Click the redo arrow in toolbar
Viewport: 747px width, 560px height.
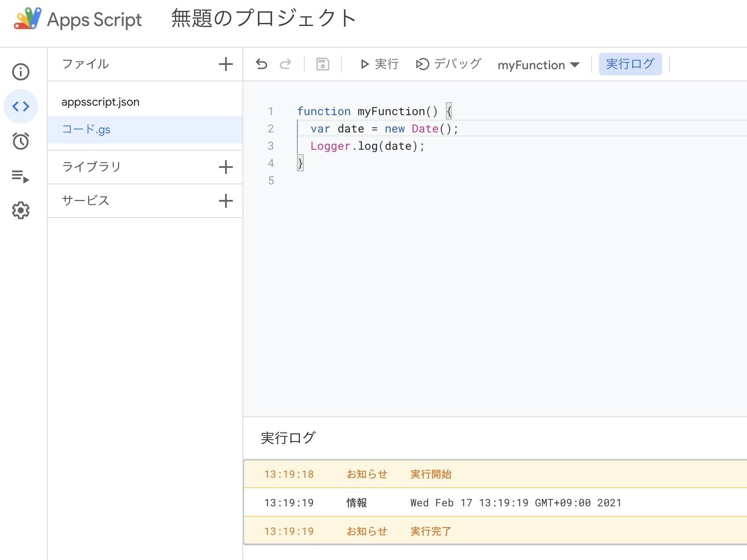286,64
